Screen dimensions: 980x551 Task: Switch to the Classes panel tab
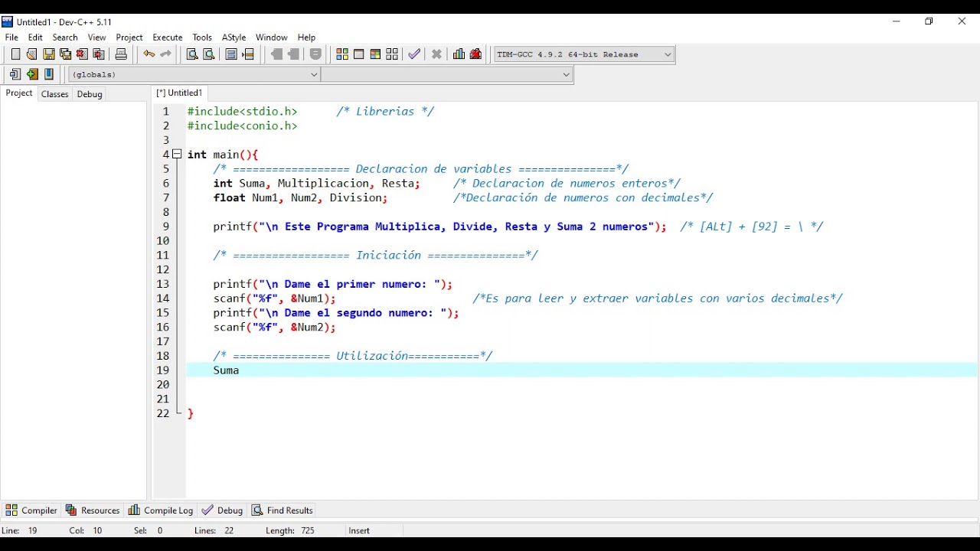pyautogui.click(x=54, y=94)
